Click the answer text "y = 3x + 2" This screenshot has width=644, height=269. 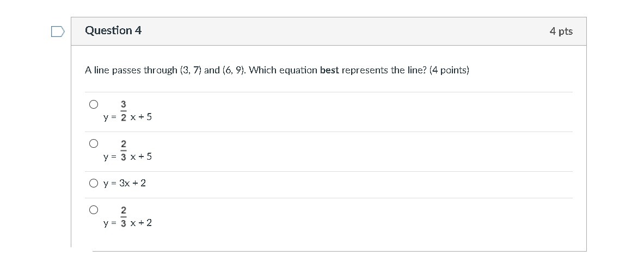125,184
